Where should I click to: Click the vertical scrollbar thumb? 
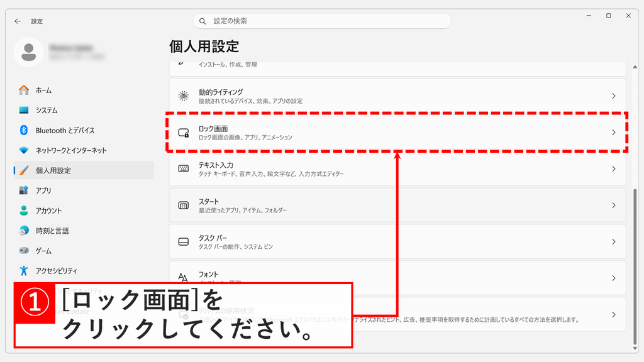pos(635,266)
